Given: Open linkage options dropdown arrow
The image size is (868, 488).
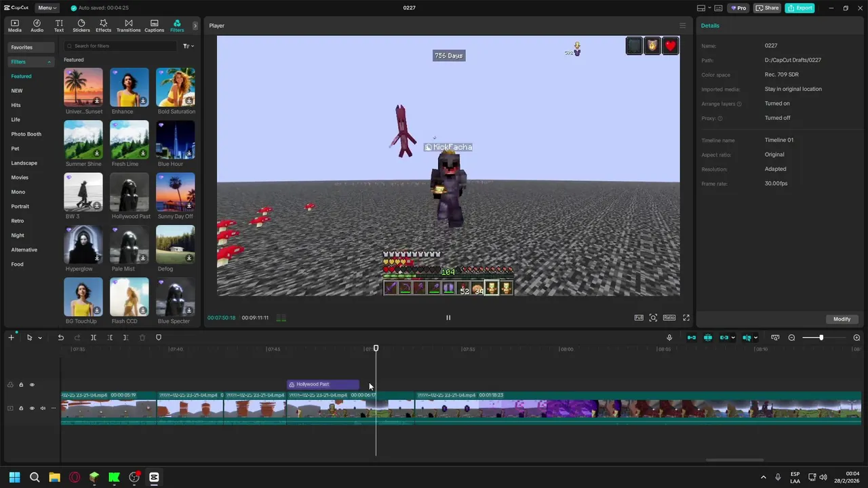Looking at the screenshot, I should pos(733,338).
